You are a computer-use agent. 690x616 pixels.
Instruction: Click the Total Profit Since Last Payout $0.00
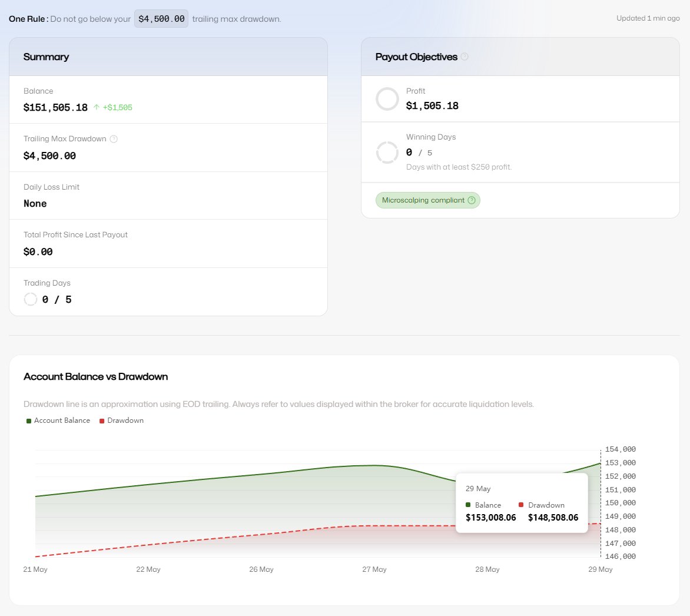[x=38, y=252]
